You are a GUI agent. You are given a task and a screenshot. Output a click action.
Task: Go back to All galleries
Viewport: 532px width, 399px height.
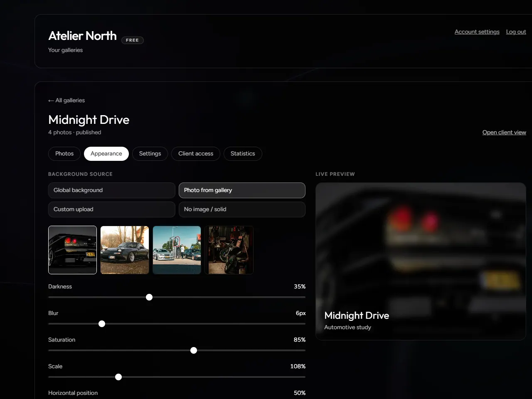66,100
